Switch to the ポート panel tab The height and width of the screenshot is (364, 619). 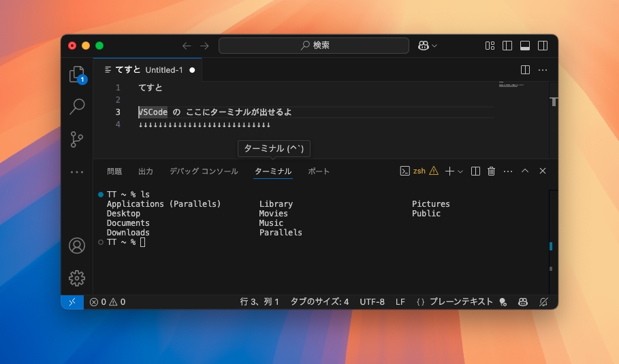click(x=319, y=171)
